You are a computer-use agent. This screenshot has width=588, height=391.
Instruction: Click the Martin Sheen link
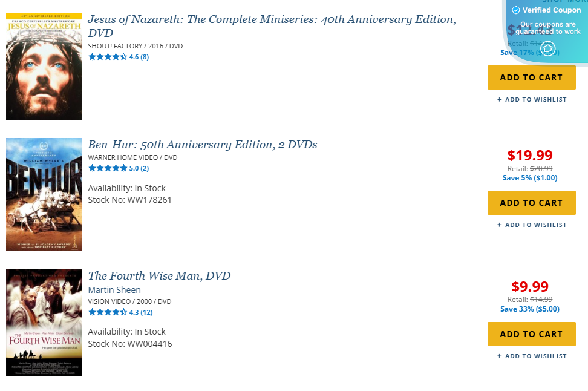pos(114,290)
